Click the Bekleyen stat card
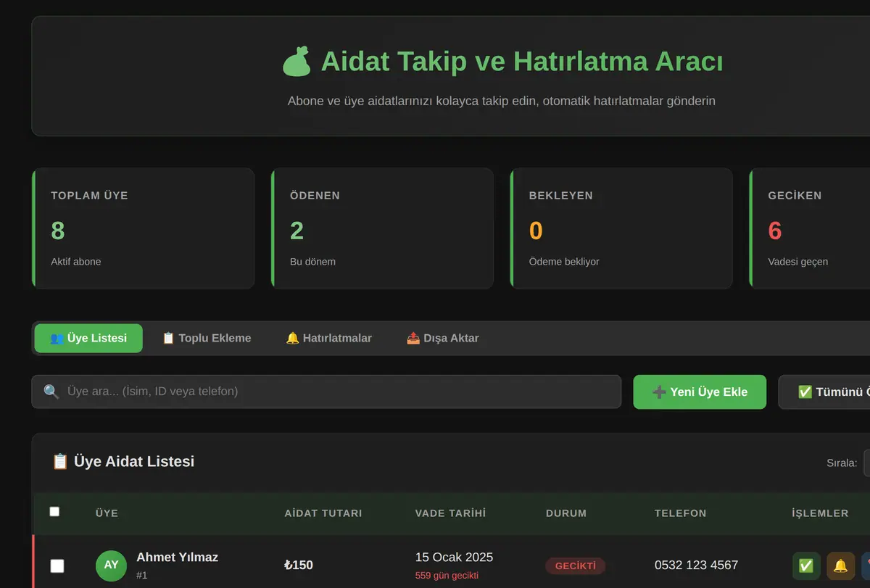Image resolution: width=870 pixels, height=588 pixels. click(x=621, y=228)
